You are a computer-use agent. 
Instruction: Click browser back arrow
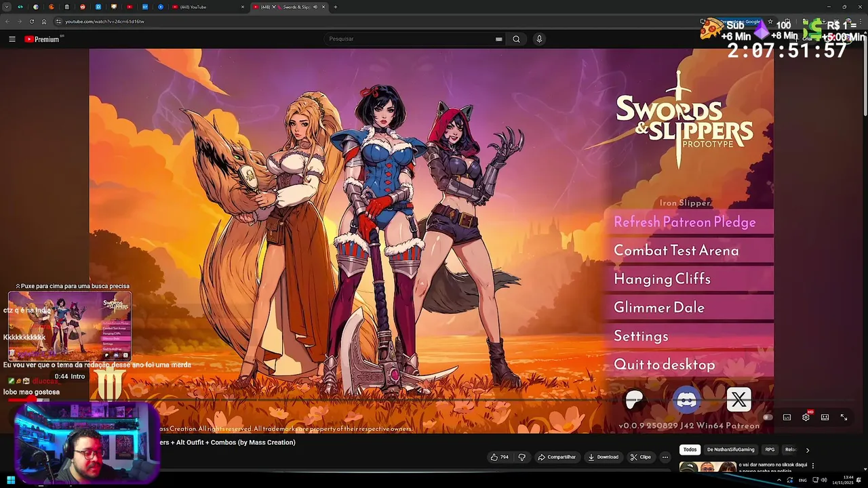click(7, 22)
